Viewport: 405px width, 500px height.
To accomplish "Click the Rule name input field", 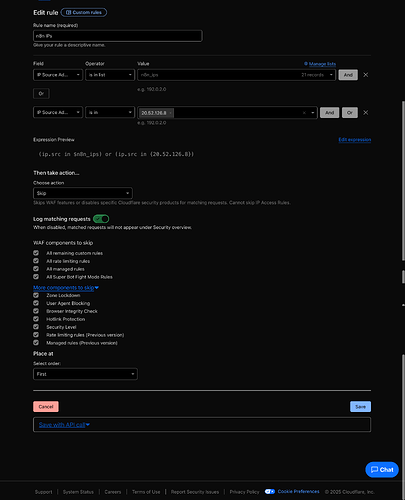I will click(x=118, y=36).
